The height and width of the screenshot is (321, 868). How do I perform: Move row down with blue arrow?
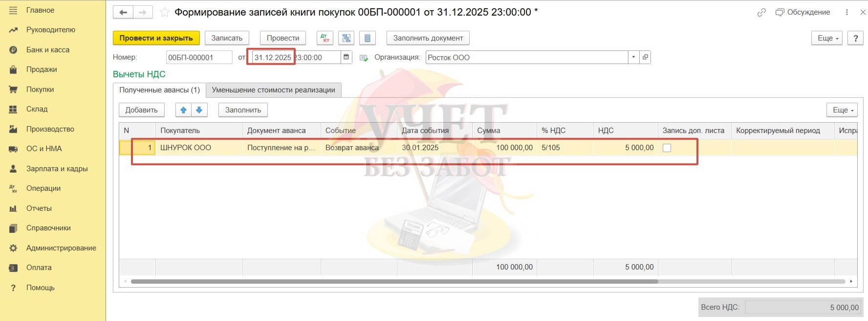click(199, 110)
